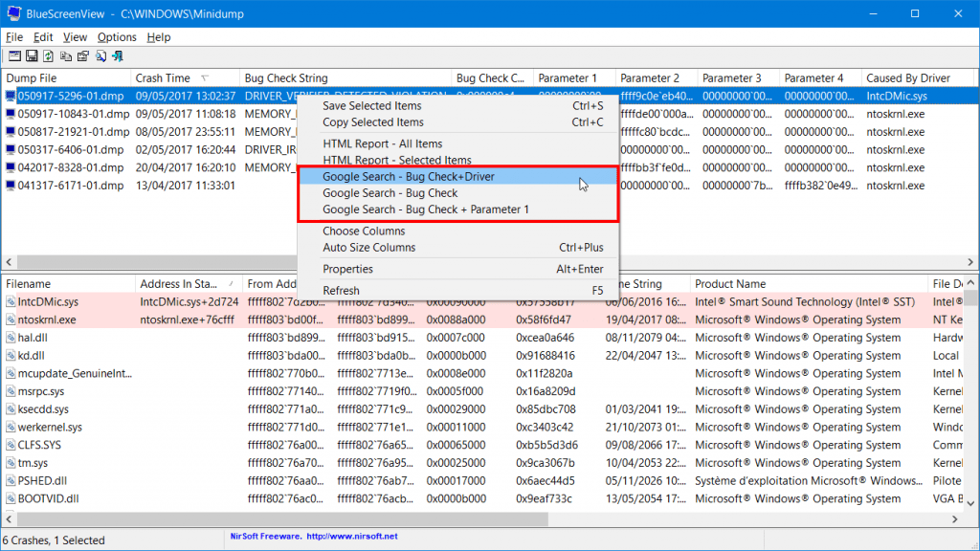This screenshot has width=980, height=551.
Task: Click the ntoskrnl.exe+76cfff address cell
Action: click(188, 320)
